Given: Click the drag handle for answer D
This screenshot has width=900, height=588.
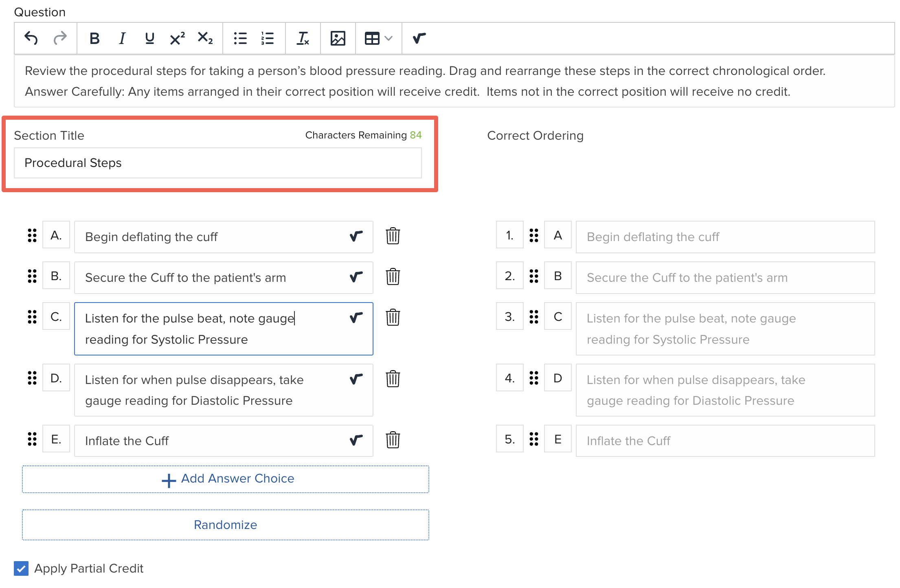Looking at the screenshot, I should 32,378.
